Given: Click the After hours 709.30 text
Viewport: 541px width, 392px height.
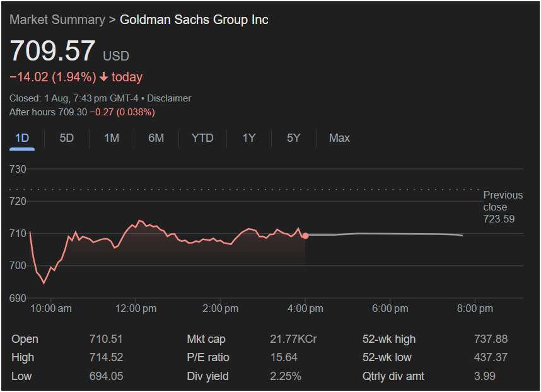Looking at the screenshot, I should (x=49, y=112).
